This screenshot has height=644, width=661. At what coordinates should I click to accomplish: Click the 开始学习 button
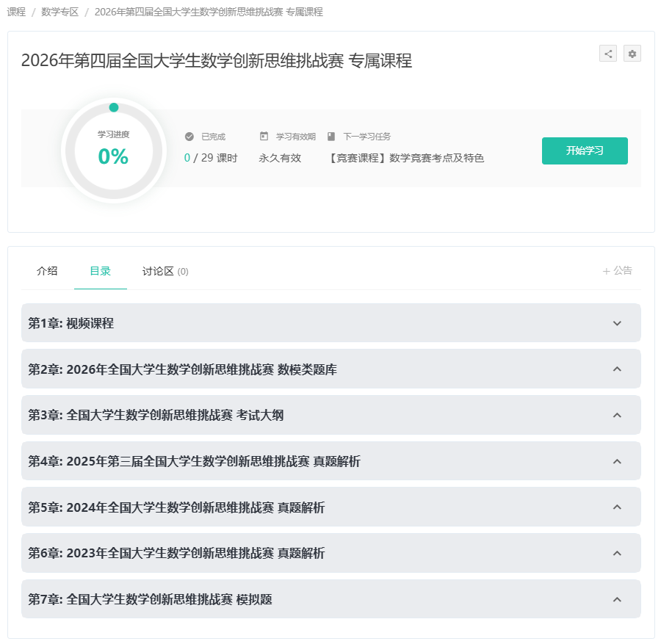tap(585, 151)
